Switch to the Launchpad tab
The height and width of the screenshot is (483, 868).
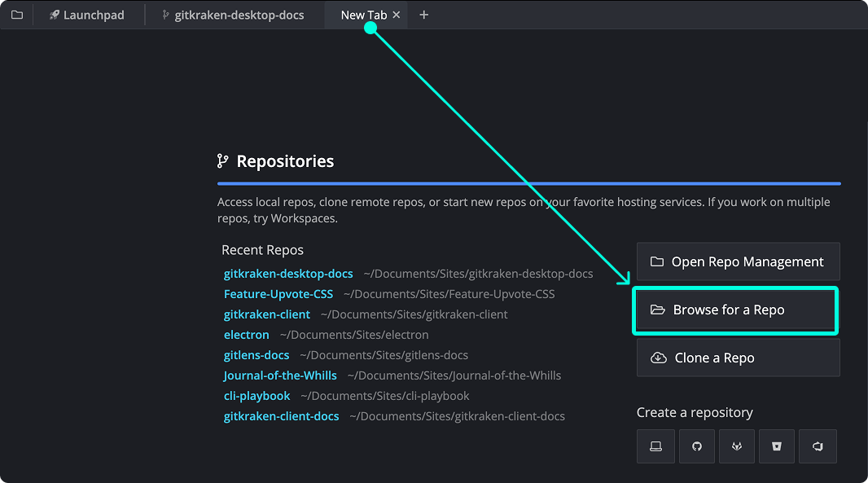pos(86,15)
